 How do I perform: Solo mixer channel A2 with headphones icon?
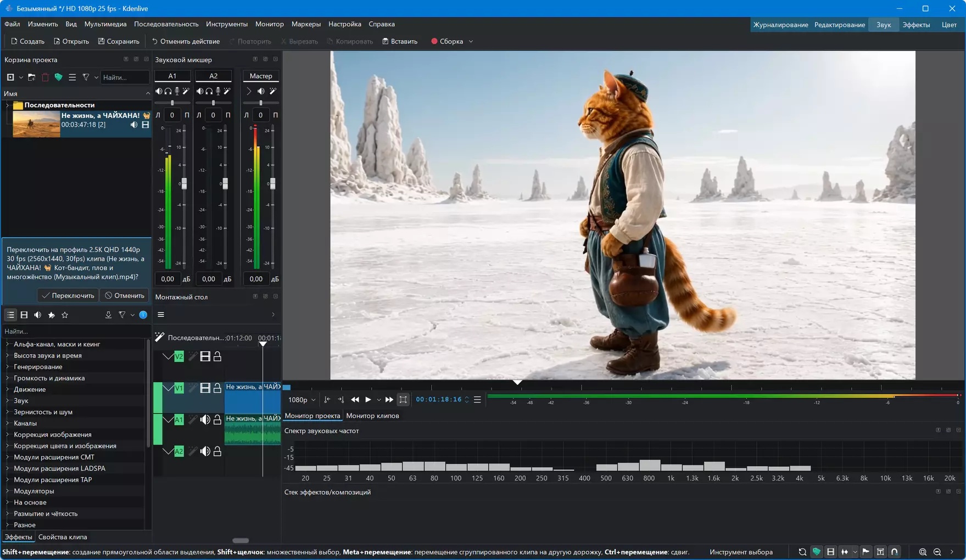[209, 91]
